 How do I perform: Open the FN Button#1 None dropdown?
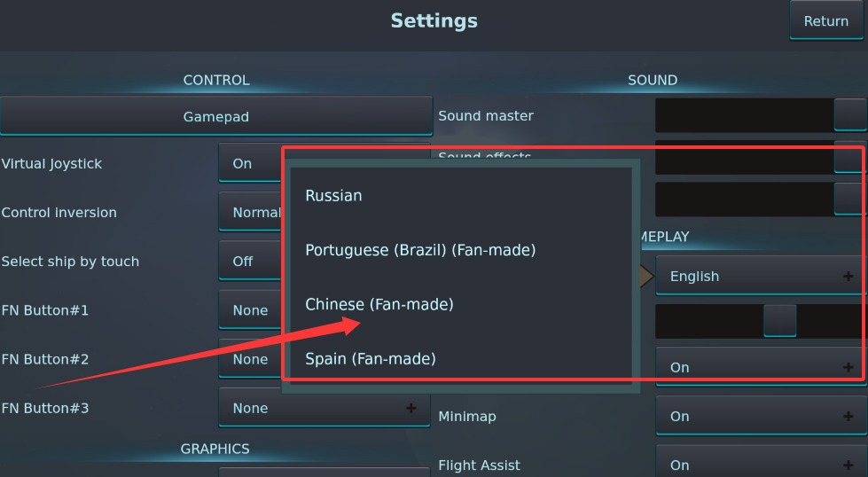[x=250, y=310]
